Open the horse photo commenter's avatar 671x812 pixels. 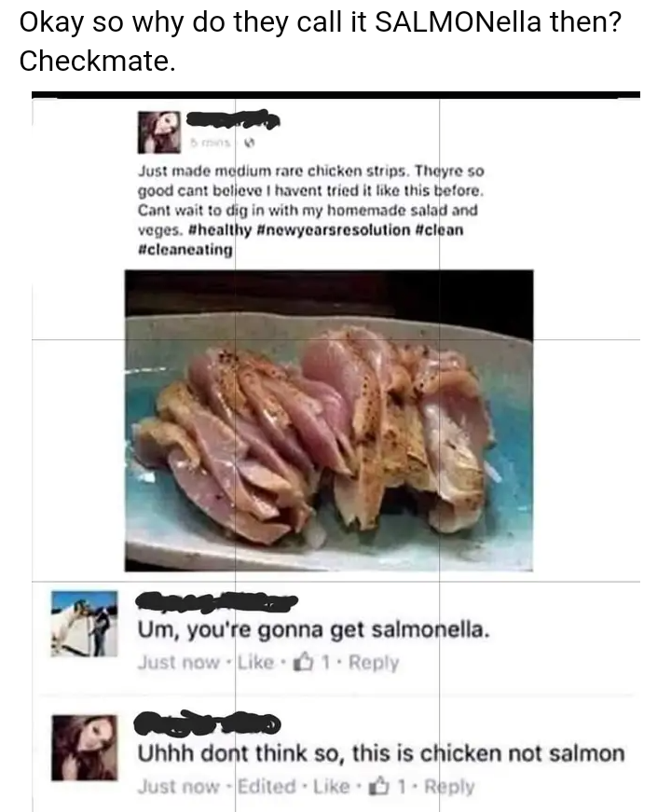(x=85, y=625)
